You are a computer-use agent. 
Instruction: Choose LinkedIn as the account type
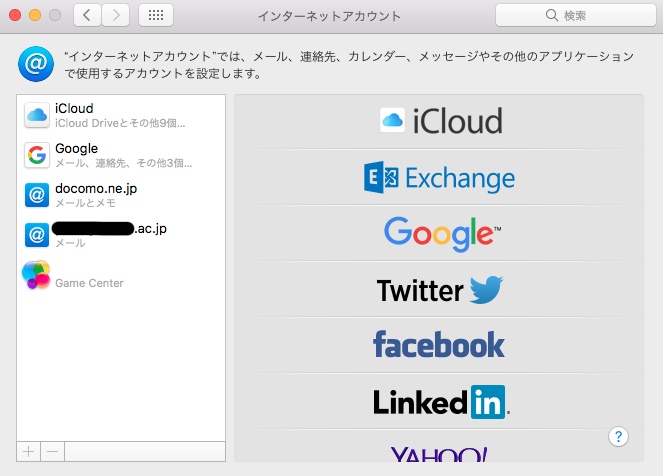coord(439,402)
